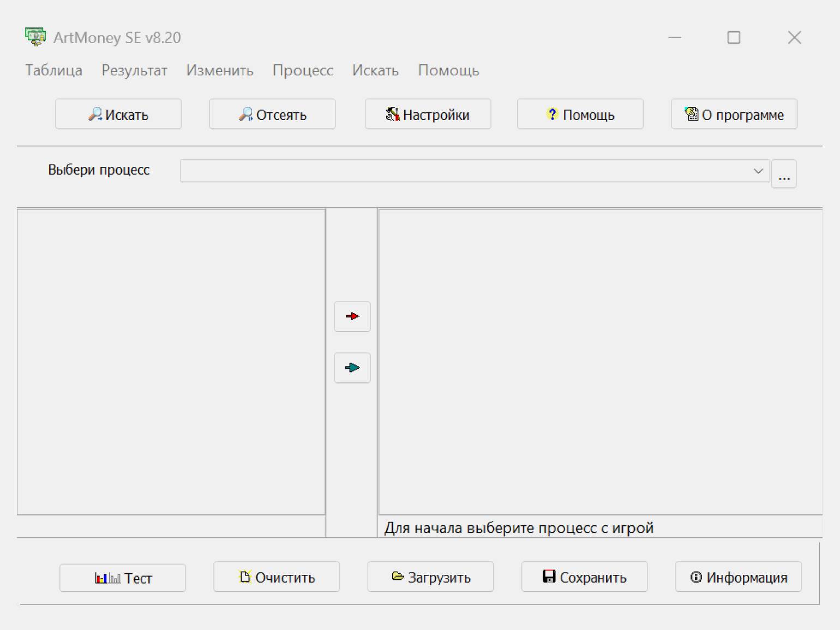
Task: Click status text 'Для начала выберите процесс с игрой'
Action: (519, 527)
